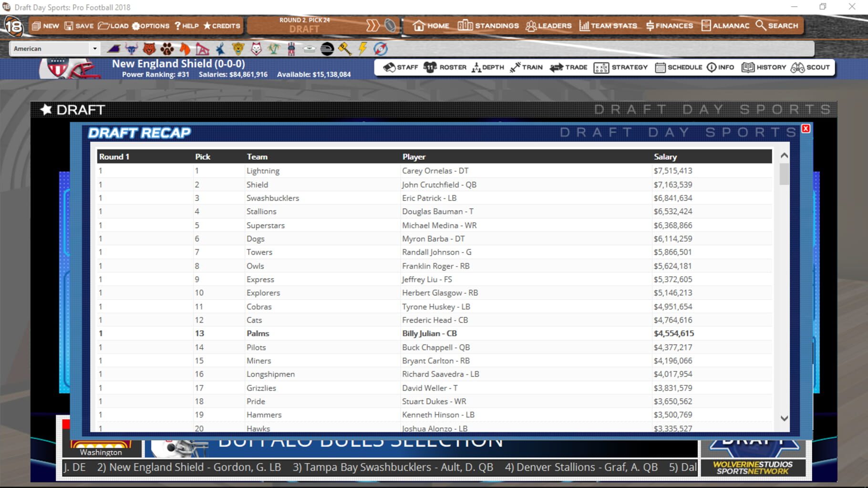This screenshot has height=488, width=868.
Task: Click the scroll down arrow of the recap list
Action: coord(784,418)
